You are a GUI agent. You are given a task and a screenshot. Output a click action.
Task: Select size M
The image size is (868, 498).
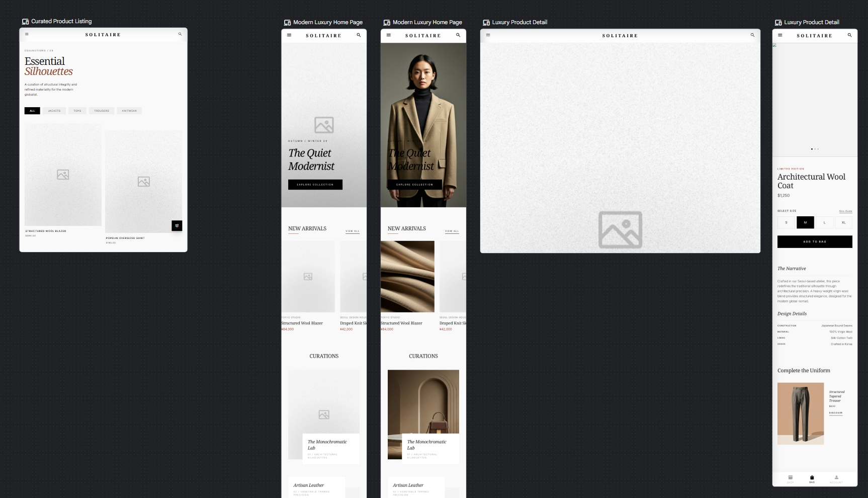tap(805, 222)
